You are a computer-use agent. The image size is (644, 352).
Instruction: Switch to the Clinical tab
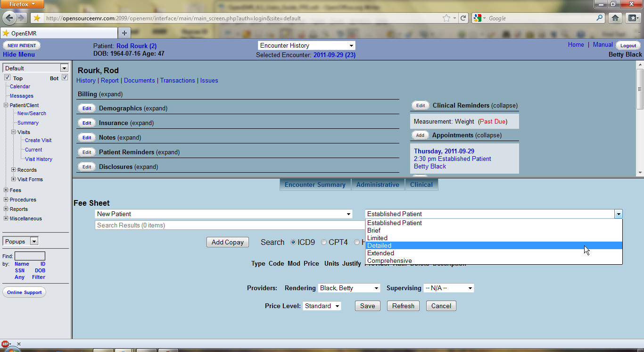click(421, 184)
